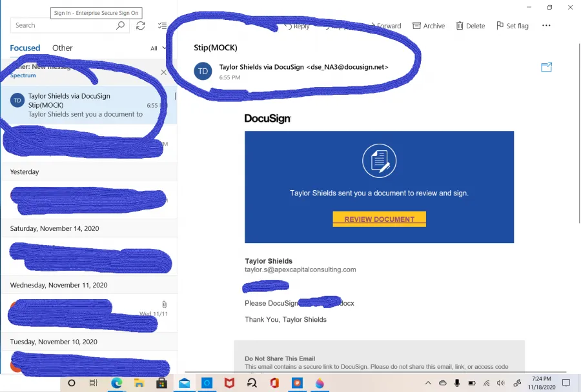The image size is (581, 392).
Task: Open Cortana circle on the taskbar
Action: click(72, 383)
